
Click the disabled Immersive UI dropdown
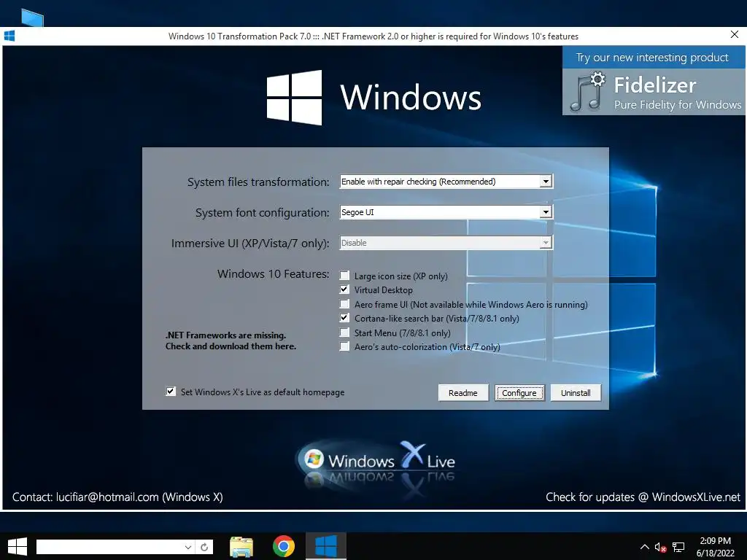446,243
